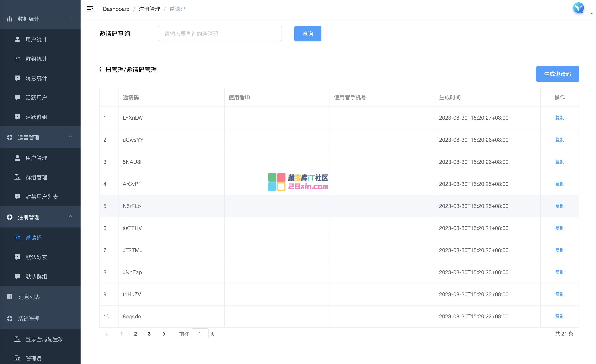Focus the invite code search field

[x=220, y=34]
